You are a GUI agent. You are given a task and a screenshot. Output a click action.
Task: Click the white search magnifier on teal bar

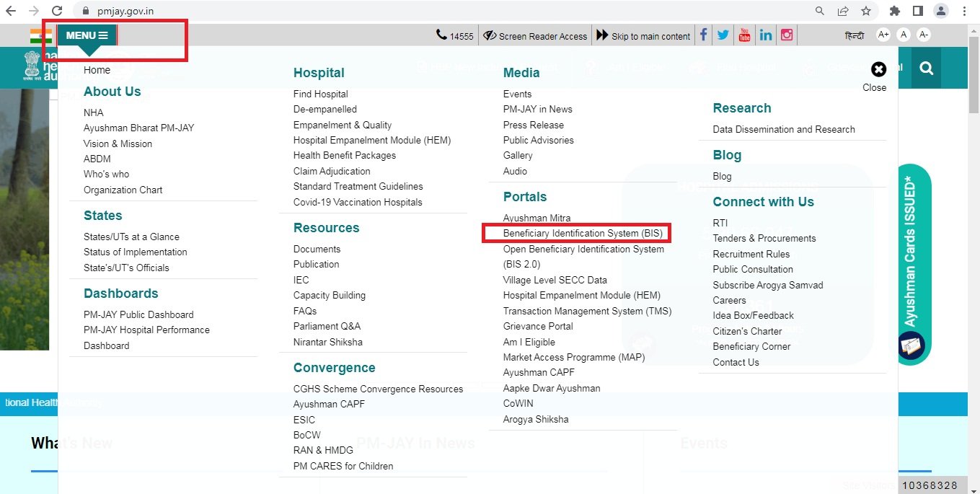pos(927,69)
